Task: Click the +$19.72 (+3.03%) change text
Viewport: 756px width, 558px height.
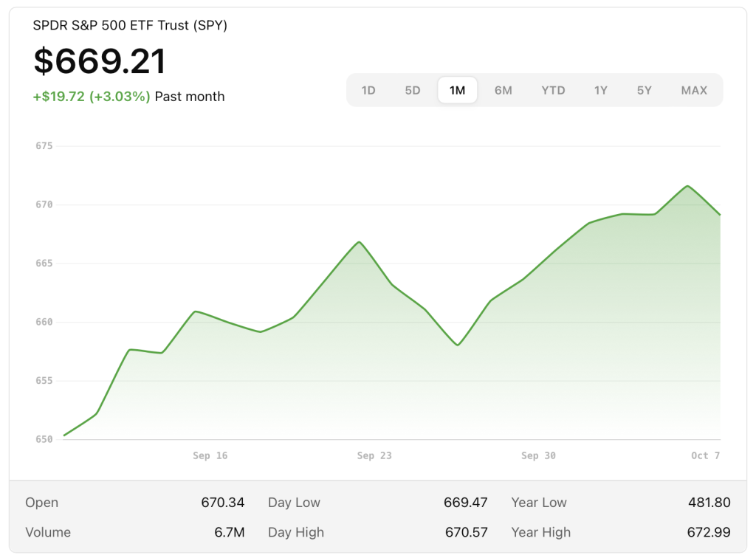Action: point(92,97)
